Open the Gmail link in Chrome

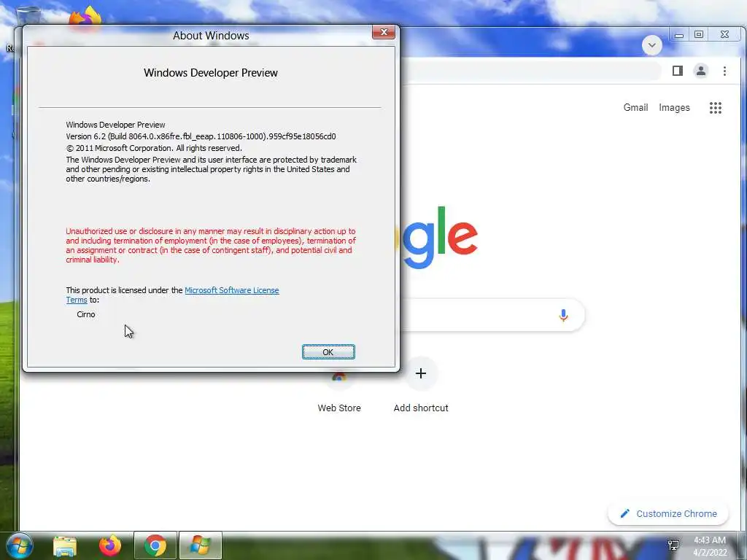pyautogui.click(x=635, y=108)
